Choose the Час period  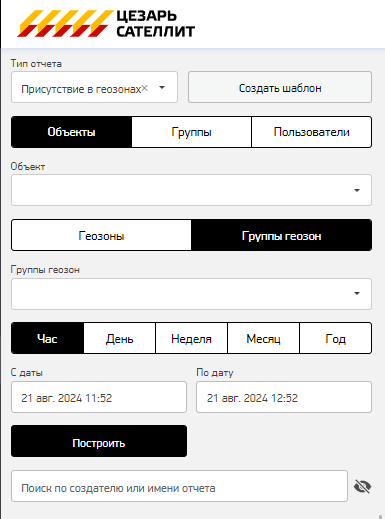47,339
